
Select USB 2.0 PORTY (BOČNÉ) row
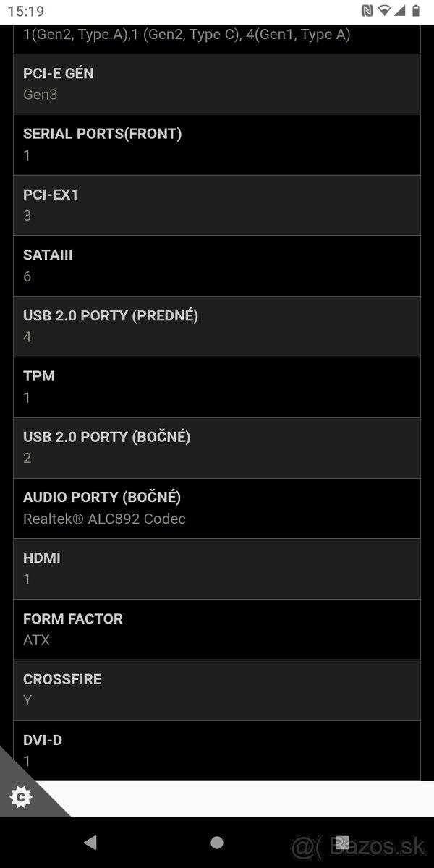[x=217, y=448]
